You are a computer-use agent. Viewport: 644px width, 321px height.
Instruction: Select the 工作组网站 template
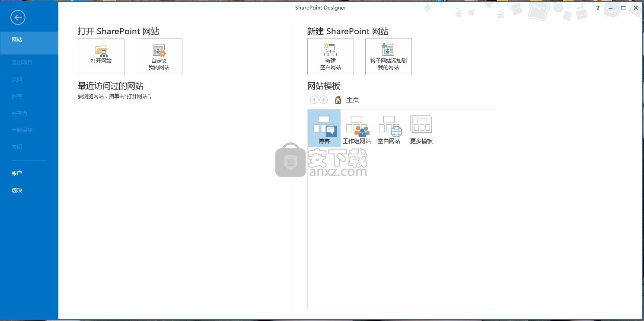(357, 128)
